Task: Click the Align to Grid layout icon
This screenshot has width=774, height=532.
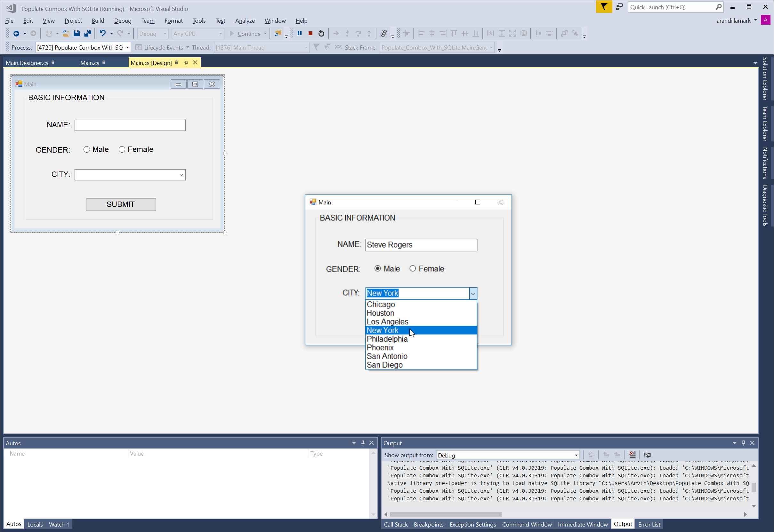Action: pos(406,33)
